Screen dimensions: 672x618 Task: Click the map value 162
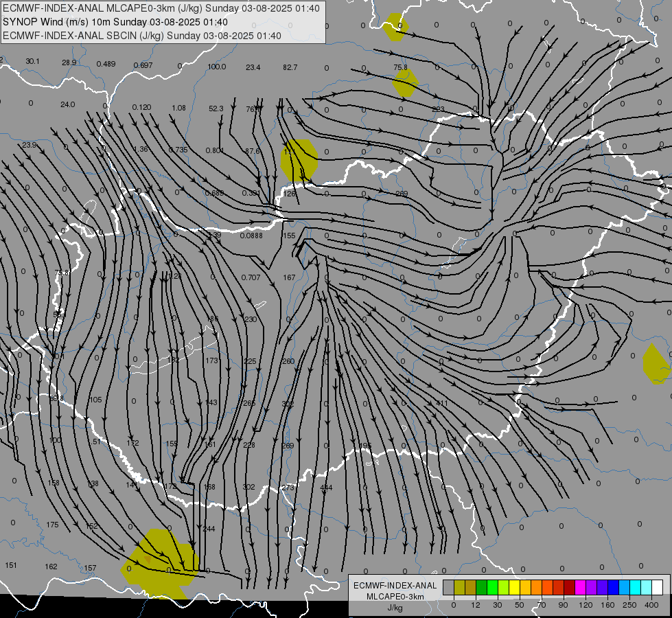51,566
